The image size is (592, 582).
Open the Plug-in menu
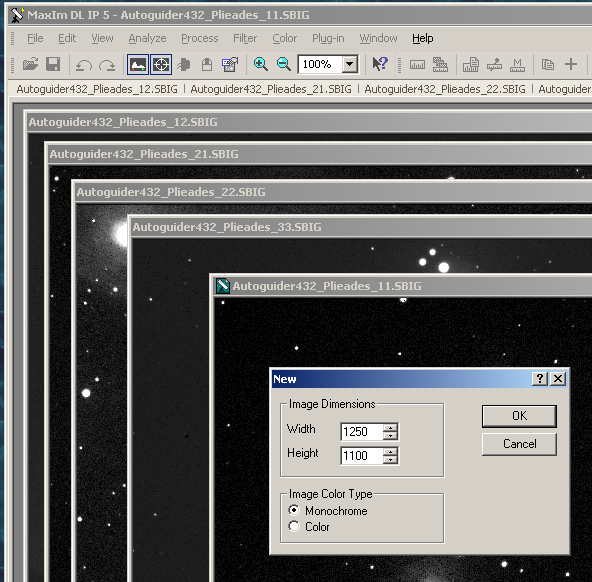[x=328, y=38]
